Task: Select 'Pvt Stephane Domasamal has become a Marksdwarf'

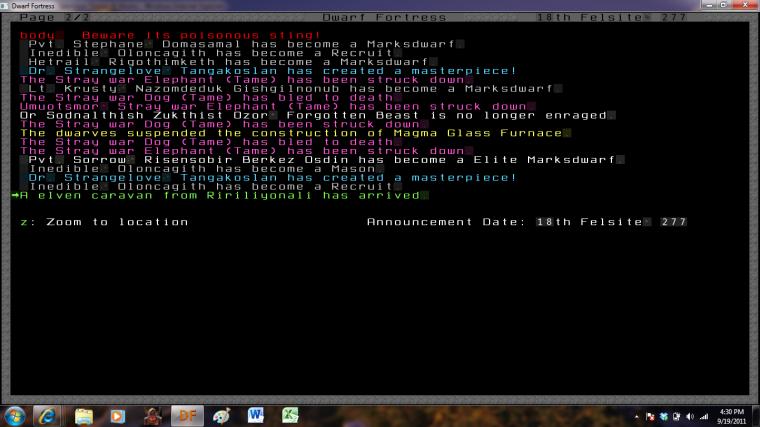Action: (241, 44)
